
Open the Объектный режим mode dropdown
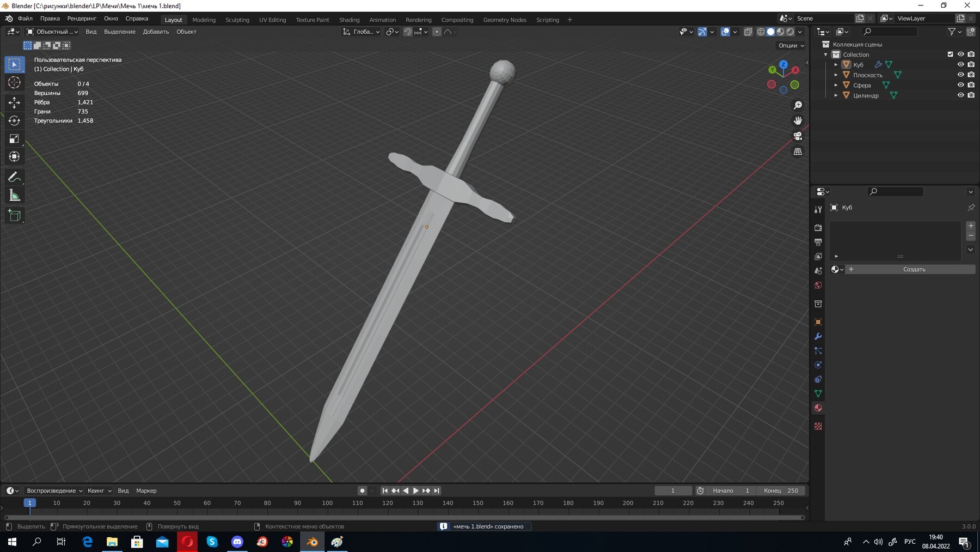52,32
